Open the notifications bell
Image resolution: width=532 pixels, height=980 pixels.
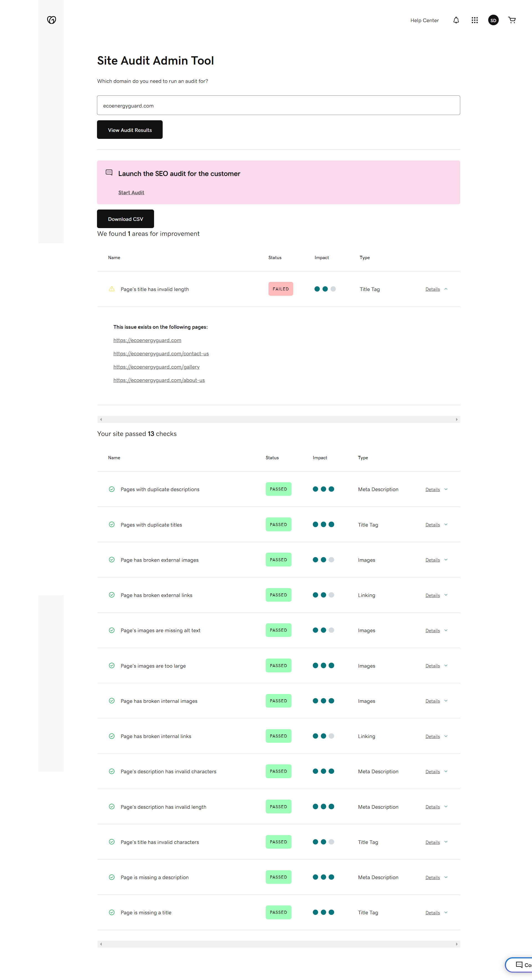456,20
